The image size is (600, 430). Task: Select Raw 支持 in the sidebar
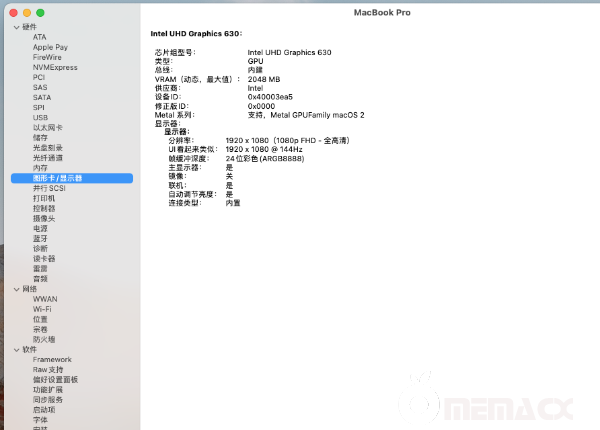coord(47,369)
